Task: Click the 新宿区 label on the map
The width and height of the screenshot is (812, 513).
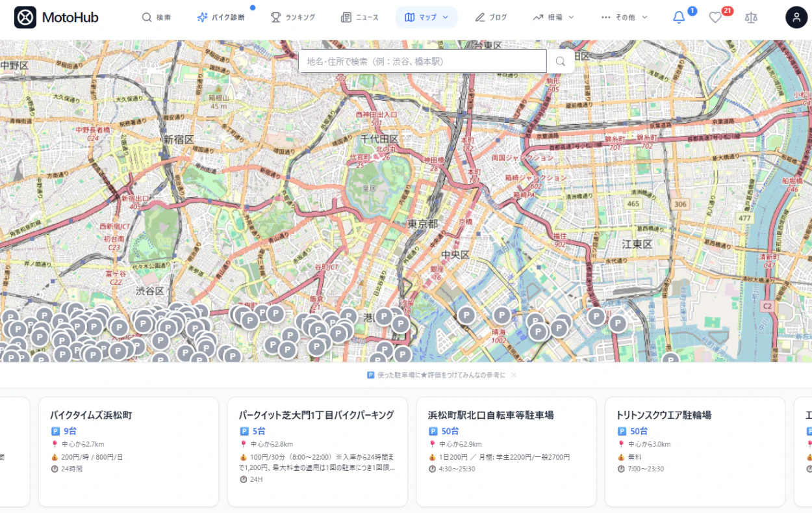Action: [x=179, y=139]
